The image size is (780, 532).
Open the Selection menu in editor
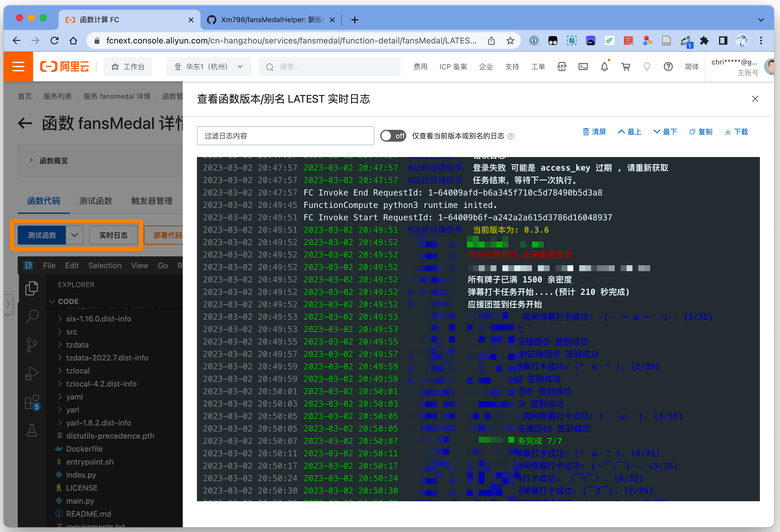[105, 266]
